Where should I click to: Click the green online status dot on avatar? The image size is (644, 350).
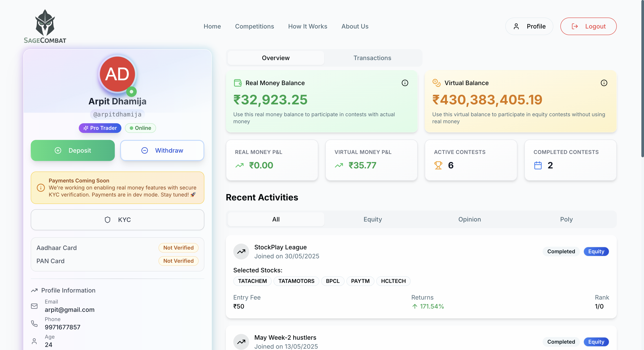tap(131, 92)
